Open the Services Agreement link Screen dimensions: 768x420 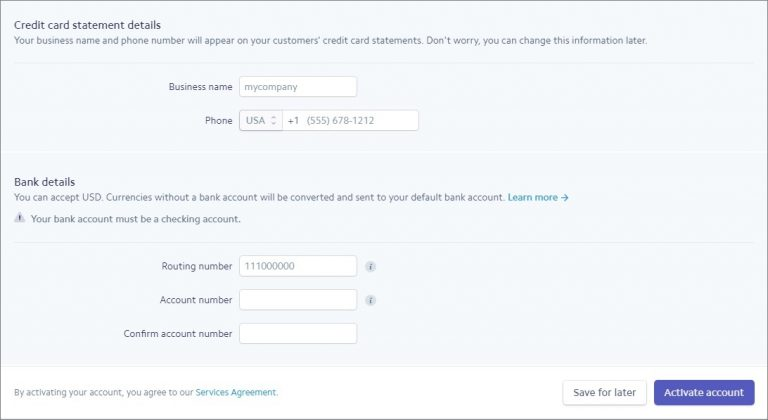pyautogui.click(x=236, y=393)
